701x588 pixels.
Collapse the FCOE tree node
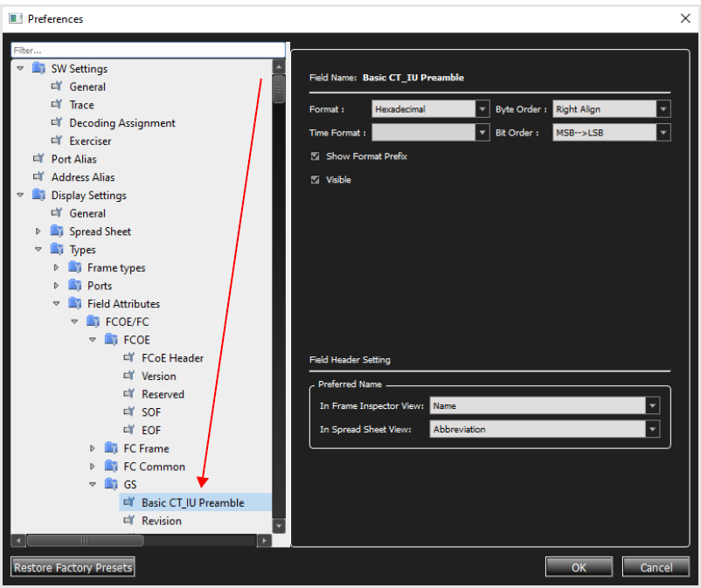93,340
